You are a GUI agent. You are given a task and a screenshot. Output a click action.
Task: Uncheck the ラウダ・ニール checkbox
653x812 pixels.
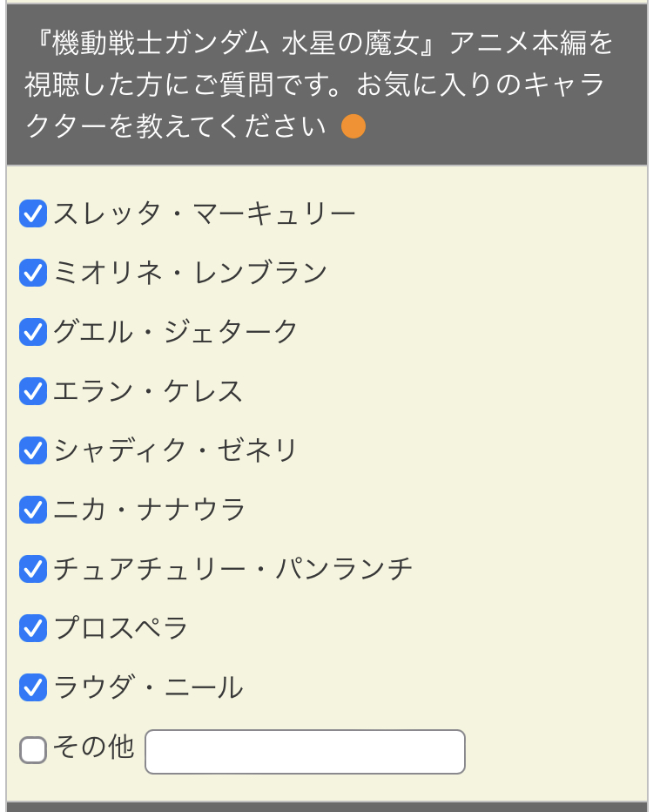(x=33, y=687)
